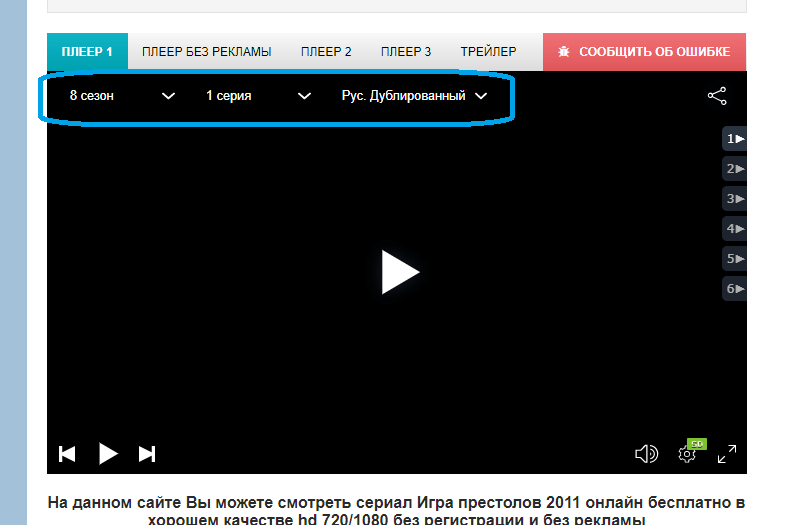Open the "Трейлер" tab

coord(488,52)
